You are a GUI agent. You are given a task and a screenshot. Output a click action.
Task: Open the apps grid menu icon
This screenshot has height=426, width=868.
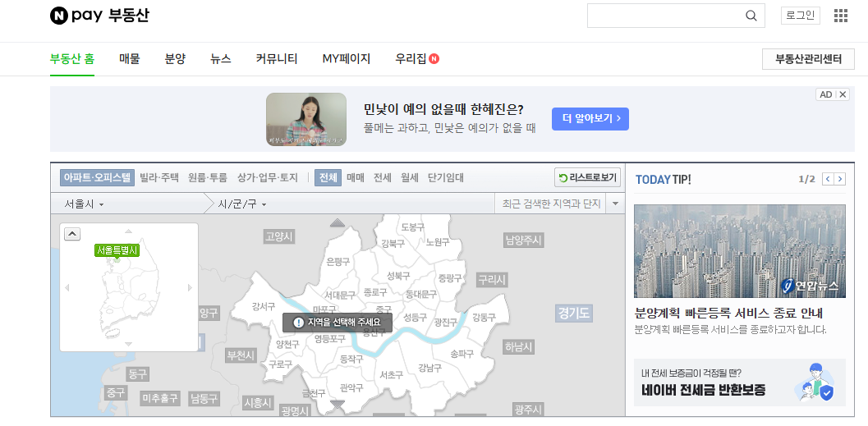841,16
